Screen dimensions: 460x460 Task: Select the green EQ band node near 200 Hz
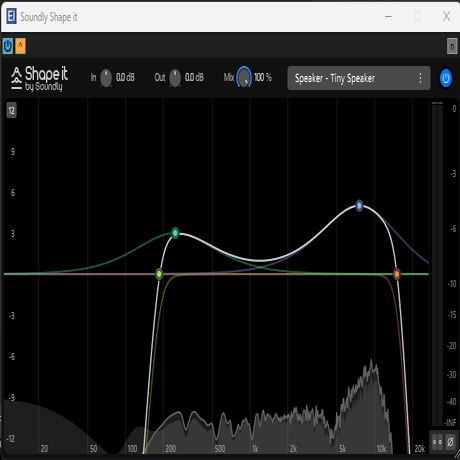pos(175,233)
